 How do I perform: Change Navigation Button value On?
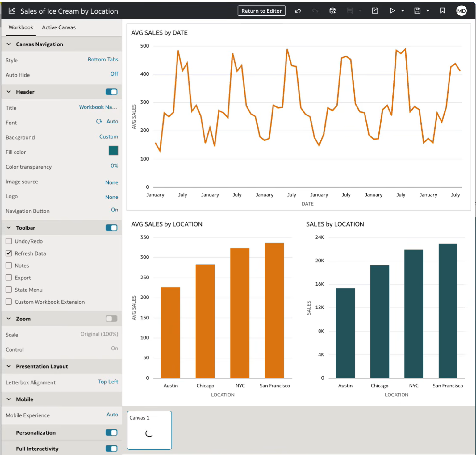(115, 210)
